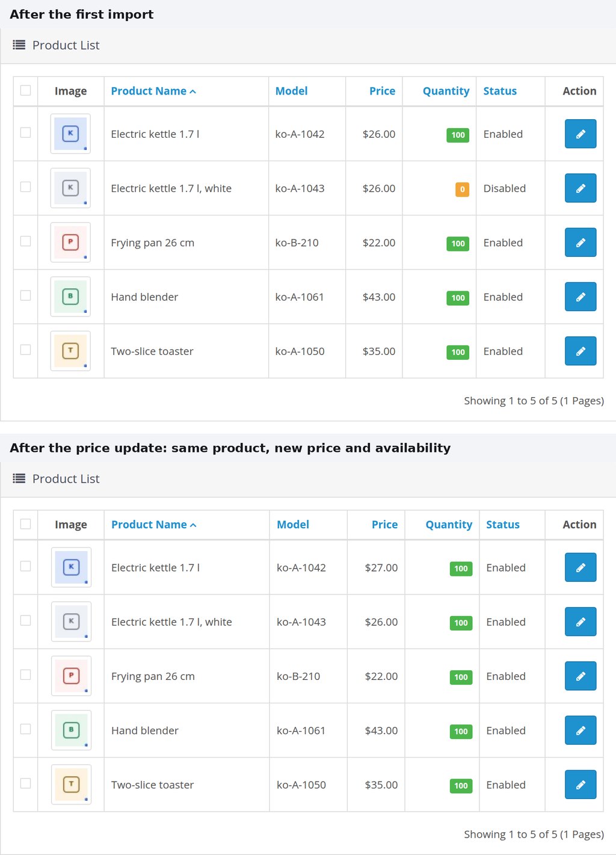This screenshot has width=616, height=855.
Task: Edit ko-A-1043 product in first import table
Action: [581, 188]
